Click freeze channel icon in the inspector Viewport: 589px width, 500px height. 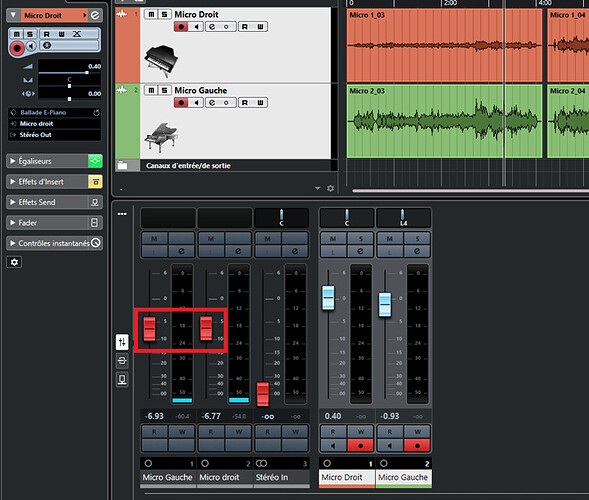click(x=47, y=45)
